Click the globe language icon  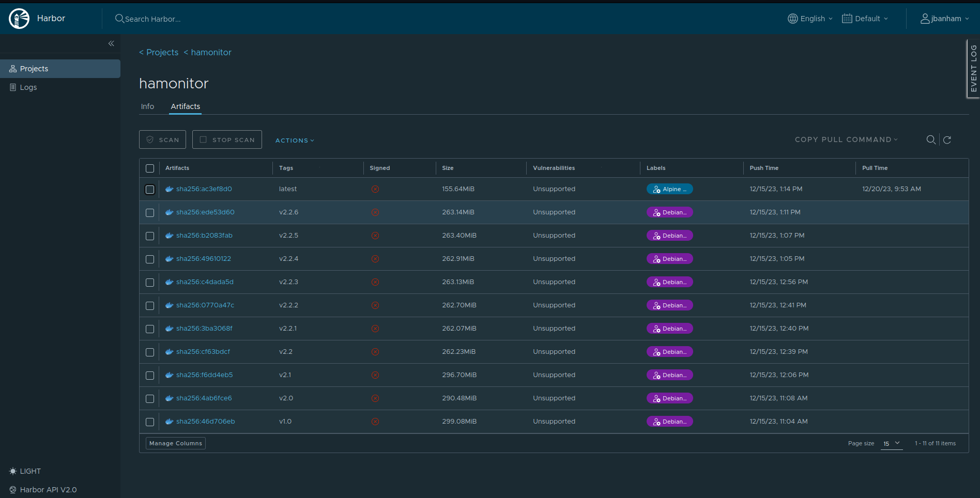tap(792, 19)
